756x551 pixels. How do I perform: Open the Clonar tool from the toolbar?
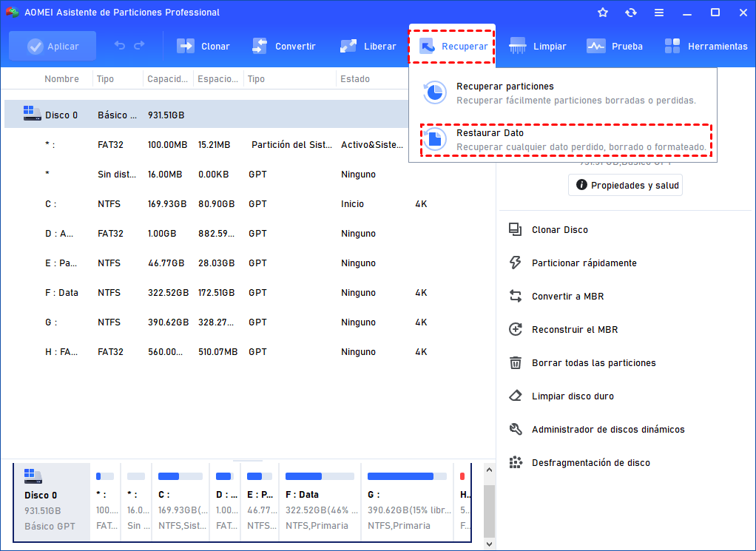203,46
